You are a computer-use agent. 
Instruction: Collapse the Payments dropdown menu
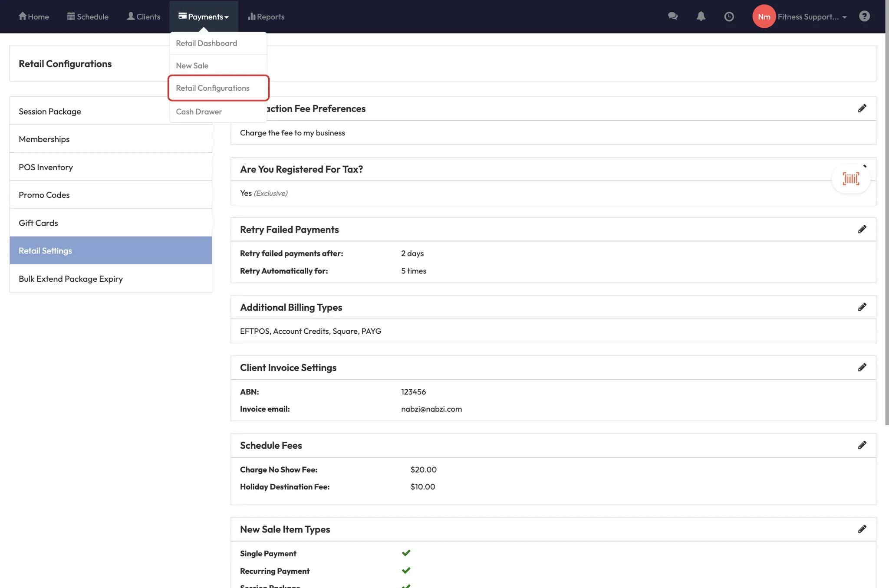click(204, 16)
